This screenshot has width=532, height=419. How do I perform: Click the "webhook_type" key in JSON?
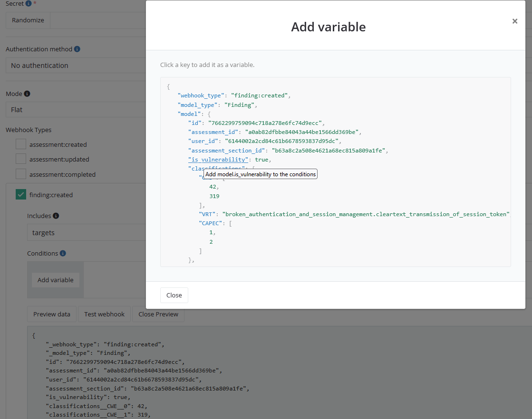[201, 95]
